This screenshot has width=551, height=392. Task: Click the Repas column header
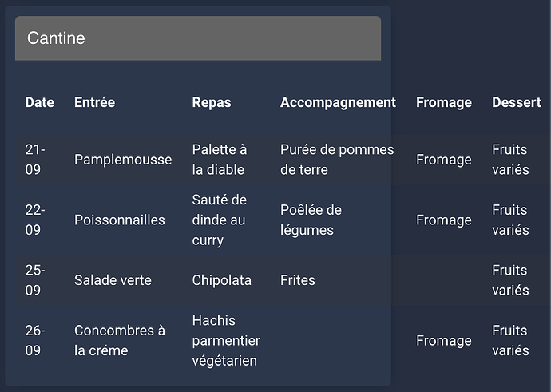pyautogui.click(x=212, y=102)
